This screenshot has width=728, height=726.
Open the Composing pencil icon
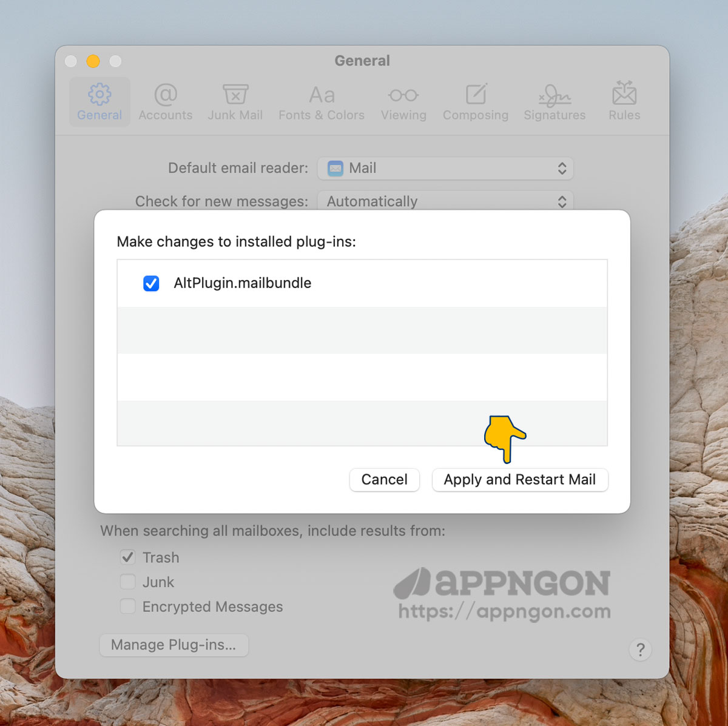pyautogui.click(x=476, y=95)
